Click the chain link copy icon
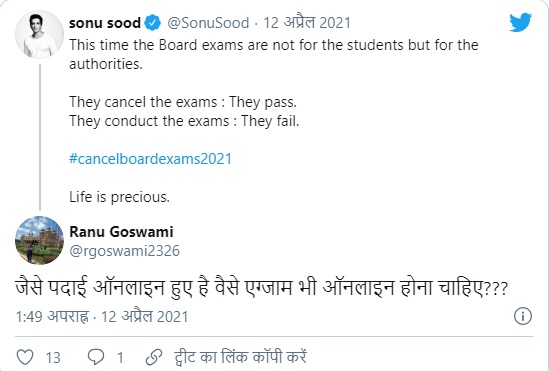 154,357
